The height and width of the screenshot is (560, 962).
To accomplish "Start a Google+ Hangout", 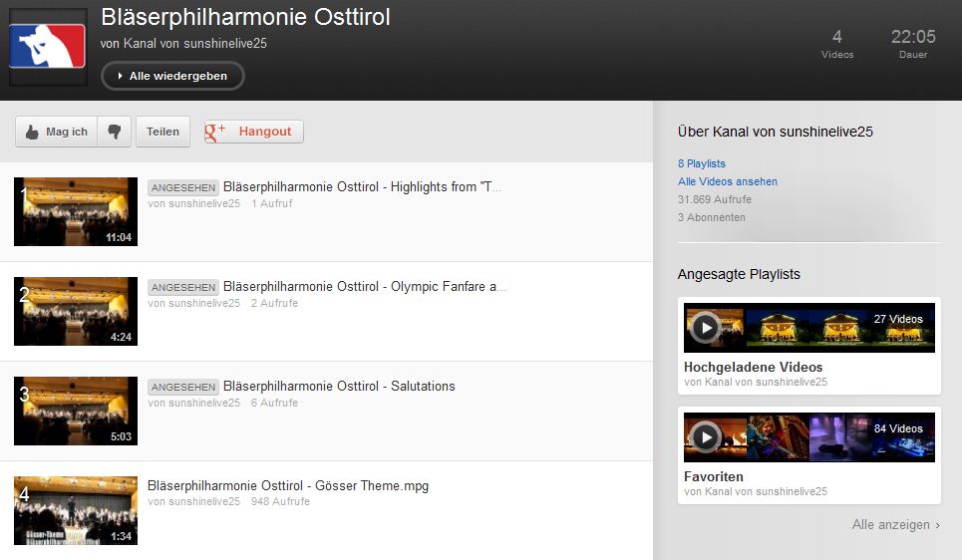I will 254,132.
